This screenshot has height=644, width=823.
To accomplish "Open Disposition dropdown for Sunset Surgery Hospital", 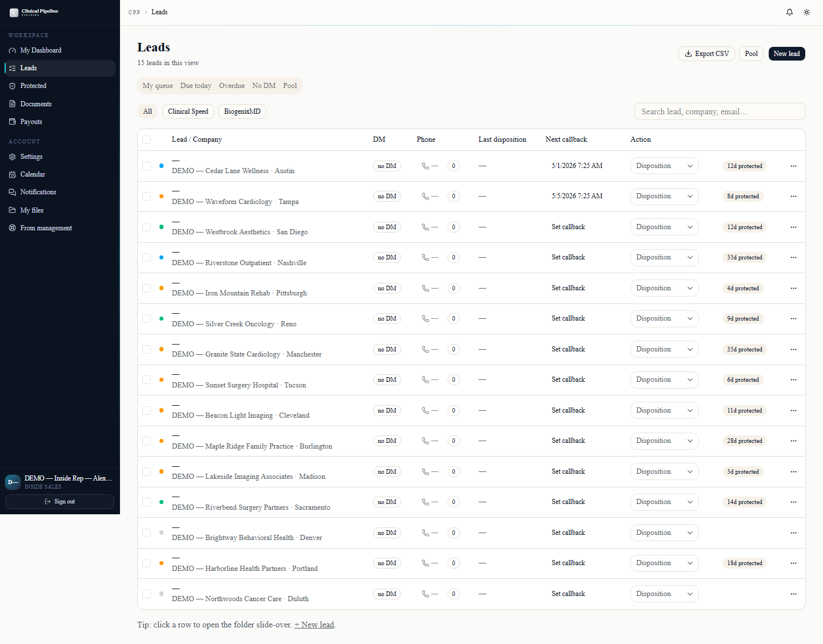I will (x=664, y=379).
